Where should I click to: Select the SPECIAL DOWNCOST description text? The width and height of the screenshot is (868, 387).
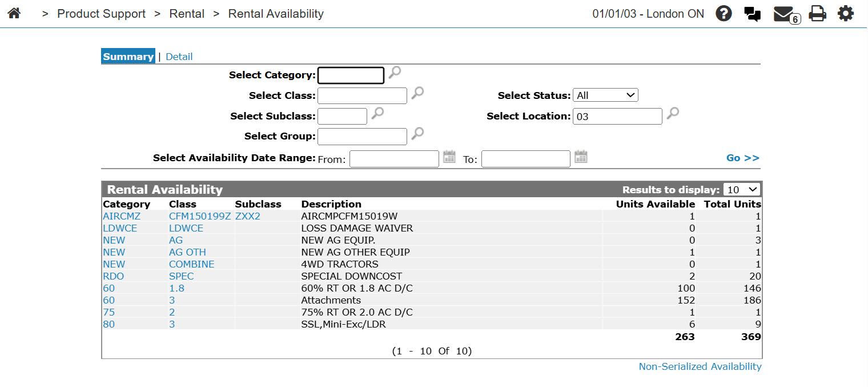point(352,276)
